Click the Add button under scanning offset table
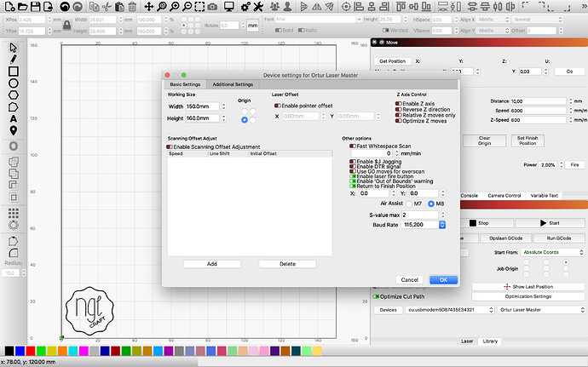This screenshot has width=588, height=367. click(212, 264)
